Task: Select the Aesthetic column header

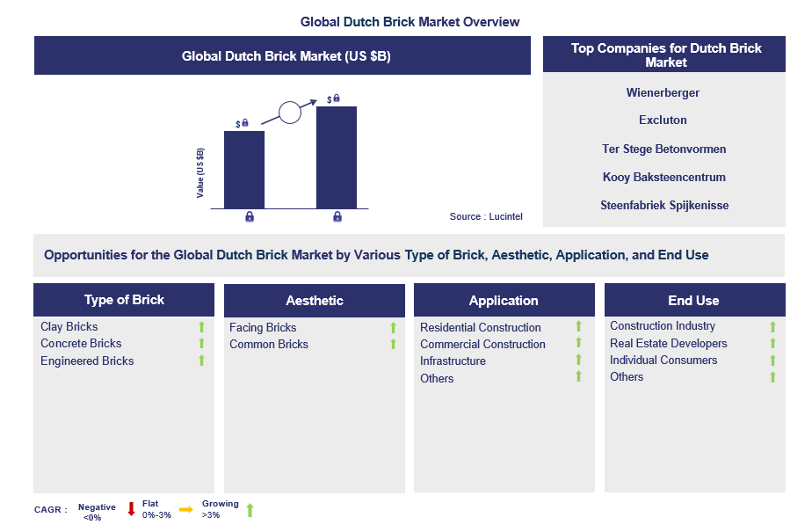Action: click(x=314, y=301)
